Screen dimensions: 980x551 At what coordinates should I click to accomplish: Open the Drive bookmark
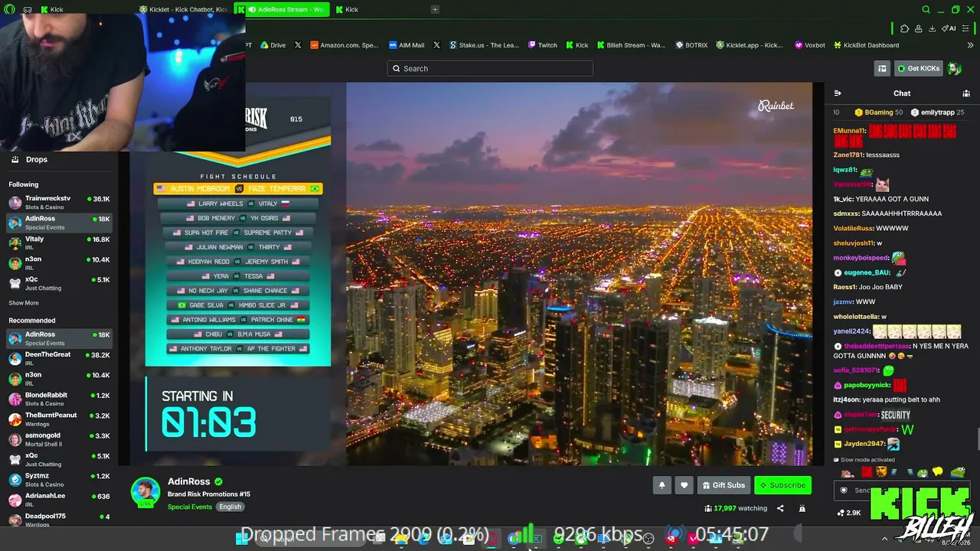(x=273, y=45)
